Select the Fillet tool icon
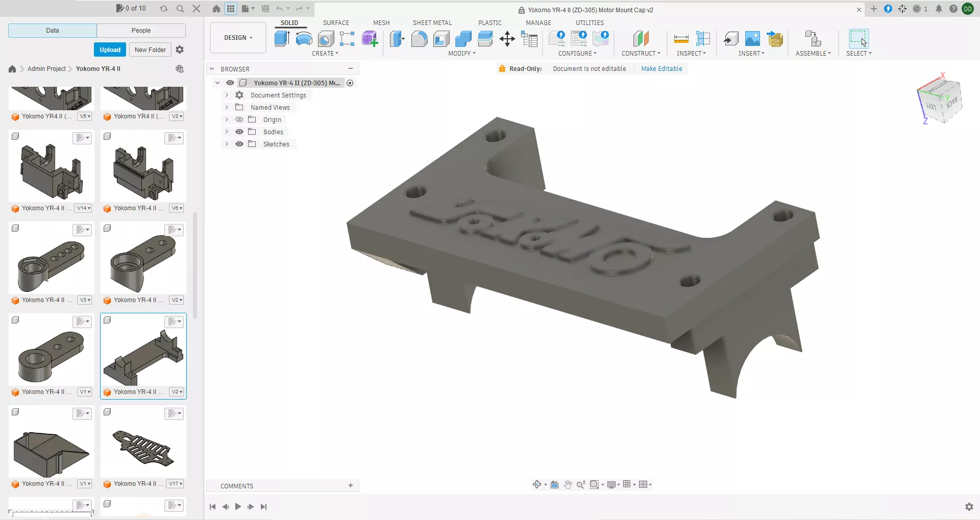 [x=419, y=39]
